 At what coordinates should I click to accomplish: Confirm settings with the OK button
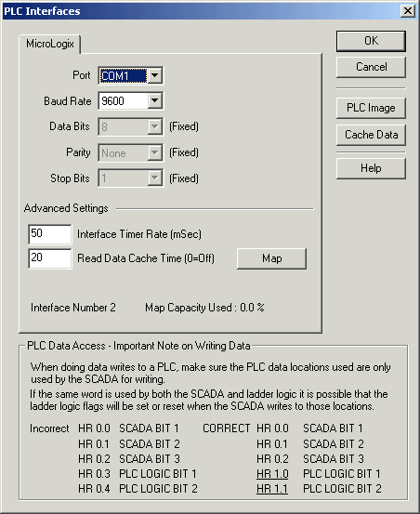click(371, 41)
